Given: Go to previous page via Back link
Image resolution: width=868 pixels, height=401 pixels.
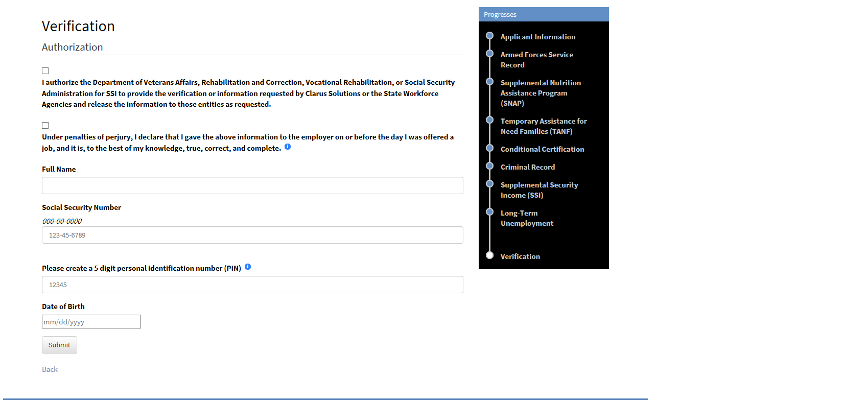Looking at the screenshot, I should coord(50,369).
